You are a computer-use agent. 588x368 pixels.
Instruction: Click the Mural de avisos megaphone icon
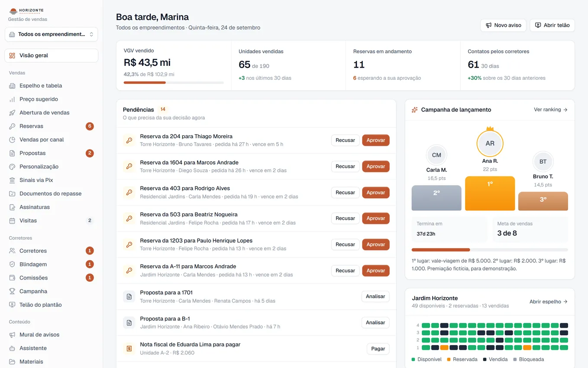click(12, 335)
